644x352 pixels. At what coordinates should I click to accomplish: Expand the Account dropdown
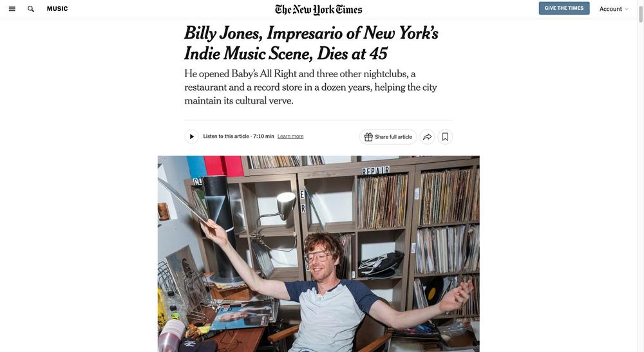coord(614,9)
